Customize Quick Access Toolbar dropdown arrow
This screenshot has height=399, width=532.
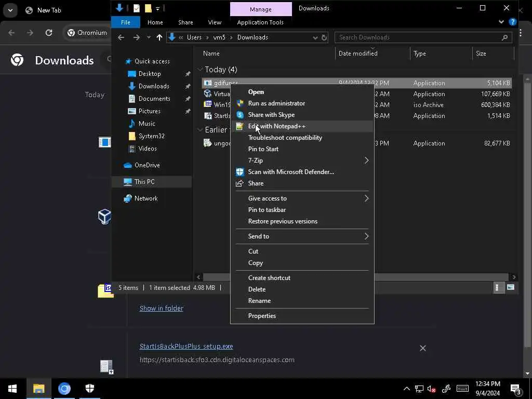158,8
